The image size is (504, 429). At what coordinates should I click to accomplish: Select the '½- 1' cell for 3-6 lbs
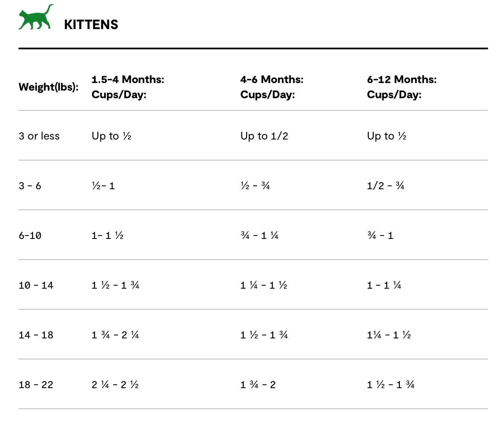point(103,186)
